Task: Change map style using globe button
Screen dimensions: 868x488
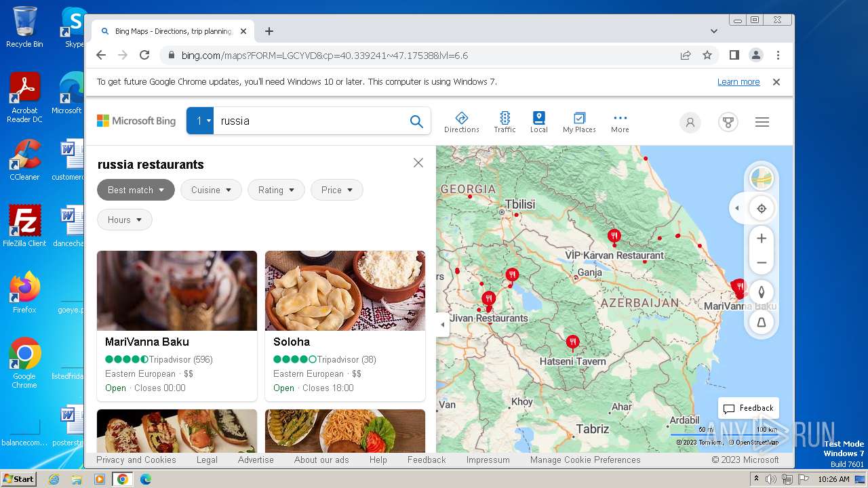Action: click(762, 180)
